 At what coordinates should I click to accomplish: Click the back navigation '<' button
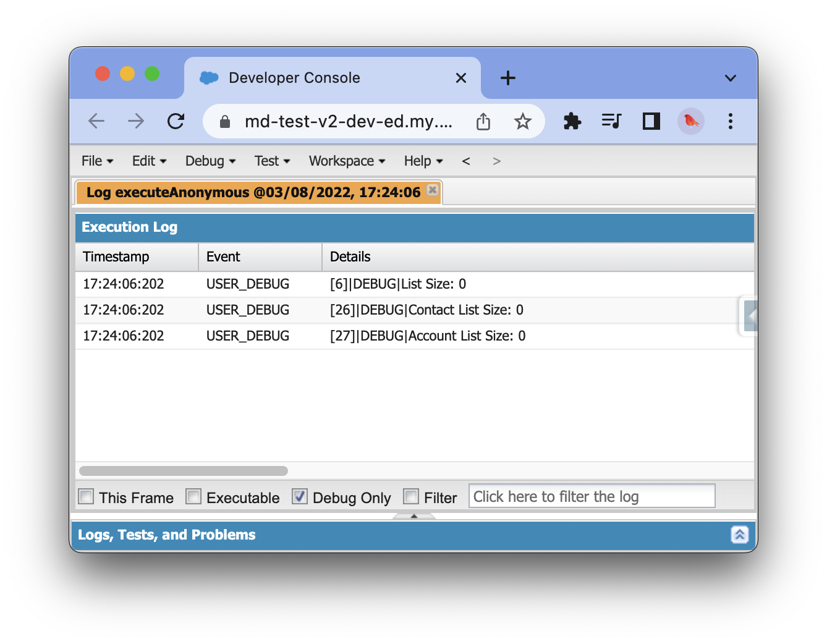[x=466, y=161]
